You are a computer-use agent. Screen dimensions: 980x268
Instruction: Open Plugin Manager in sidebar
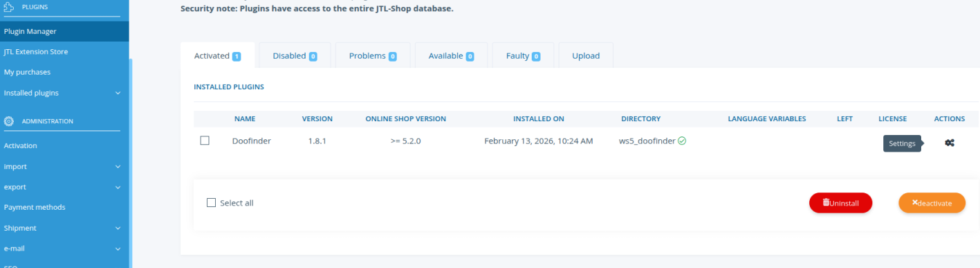click(x=64, y=31)
